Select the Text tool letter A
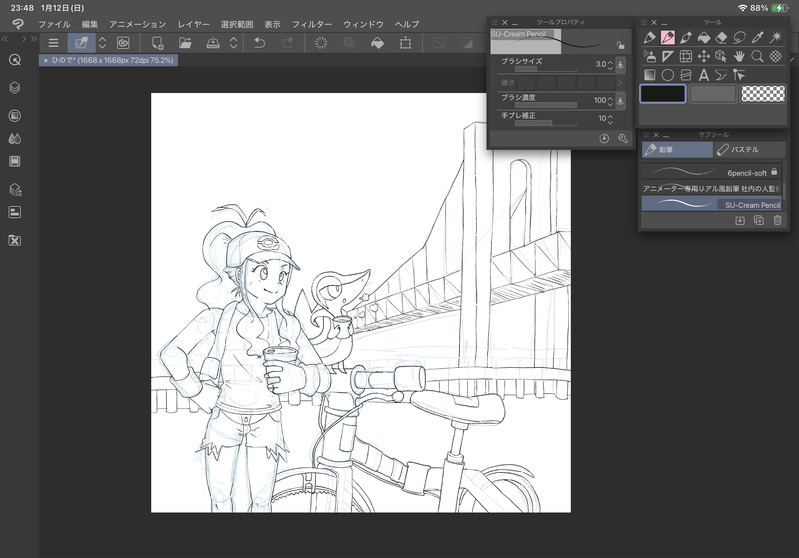799x558 pixels. (704, 75)
